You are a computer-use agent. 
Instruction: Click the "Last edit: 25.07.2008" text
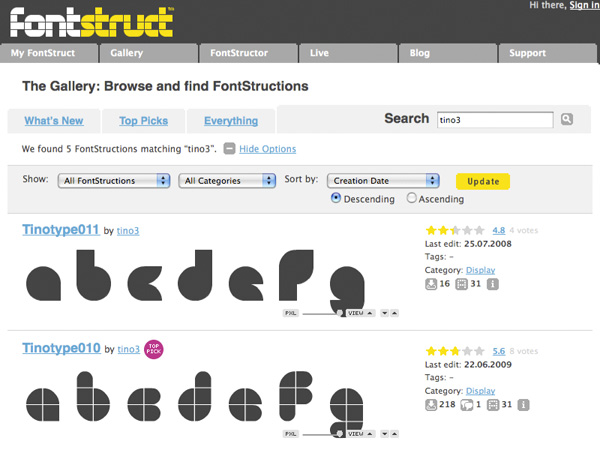point(468,244)
